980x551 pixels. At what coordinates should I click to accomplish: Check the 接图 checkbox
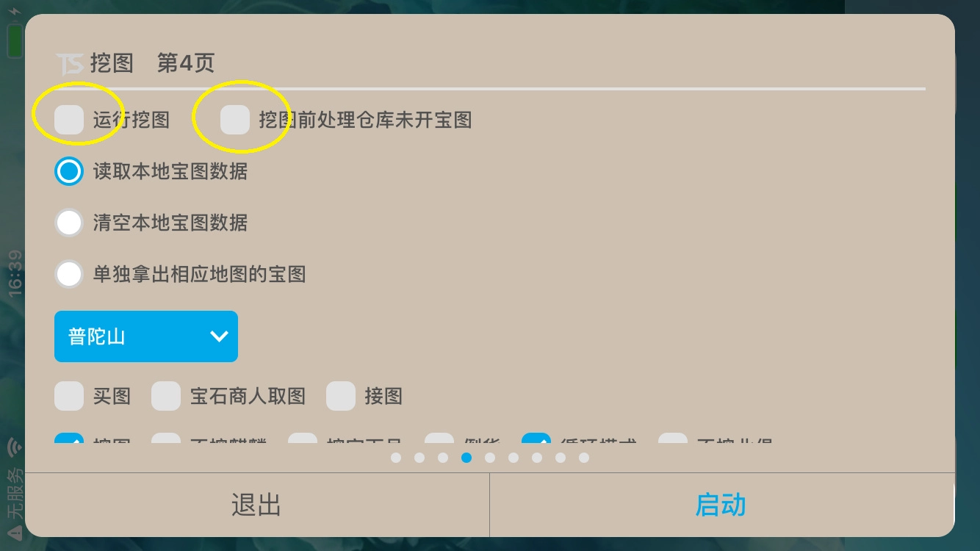(x=341, y=396)
